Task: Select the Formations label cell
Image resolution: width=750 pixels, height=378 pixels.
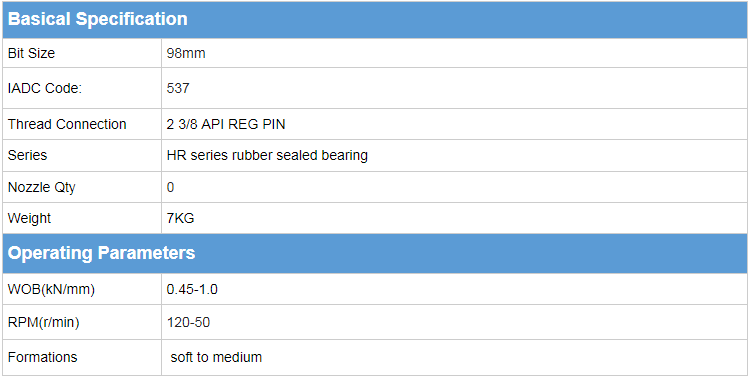Action: point(82,357)
